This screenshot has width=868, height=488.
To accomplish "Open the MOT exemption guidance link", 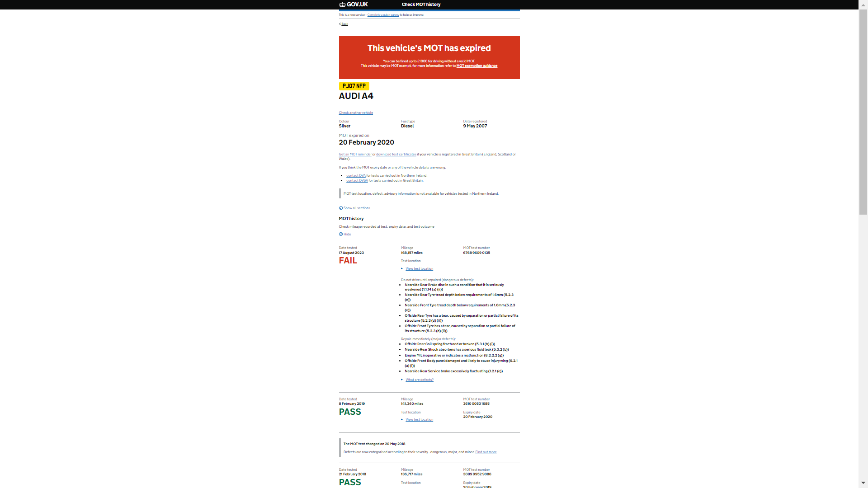I will pos(477,66).
